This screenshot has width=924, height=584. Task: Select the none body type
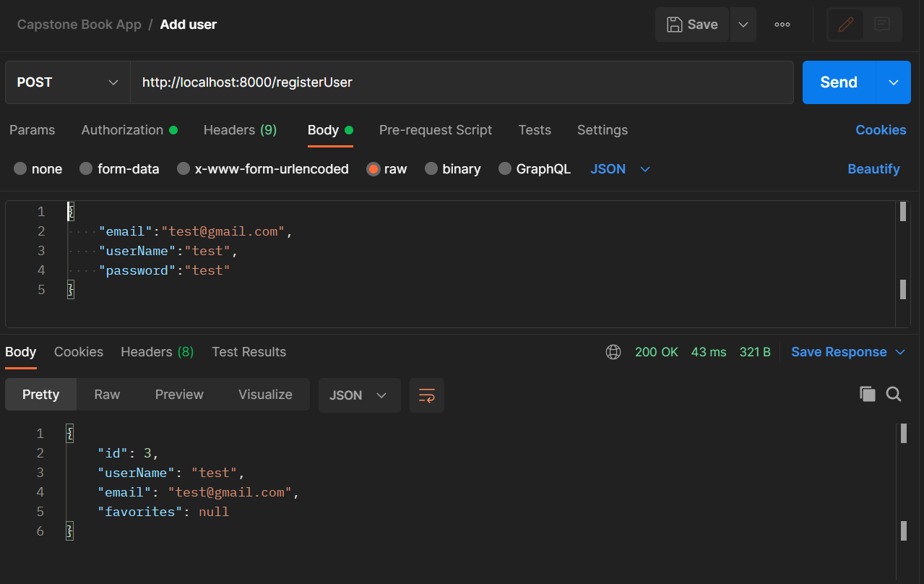click(38, 169)
